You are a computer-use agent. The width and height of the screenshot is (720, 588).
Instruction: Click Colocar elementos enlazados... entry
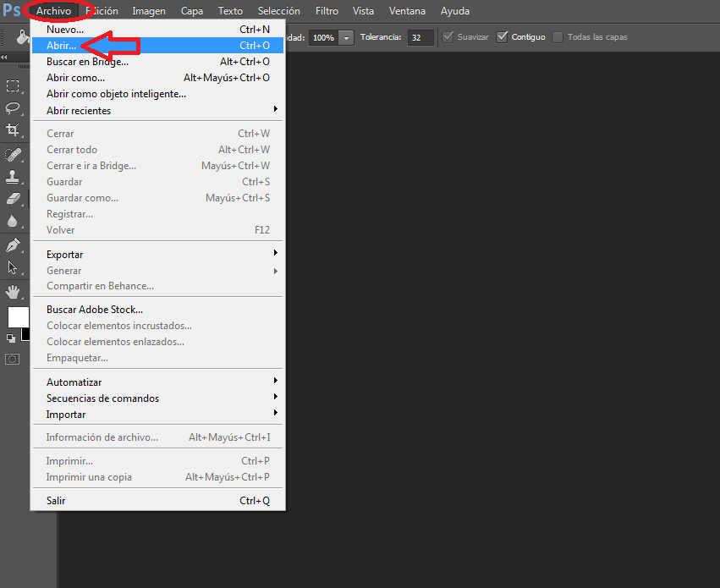(x=157, y=342)
